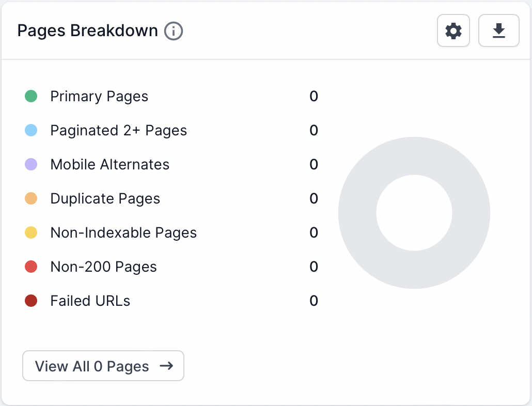
Task: Click the zero count beside Primary Pages
Action: 314,96
